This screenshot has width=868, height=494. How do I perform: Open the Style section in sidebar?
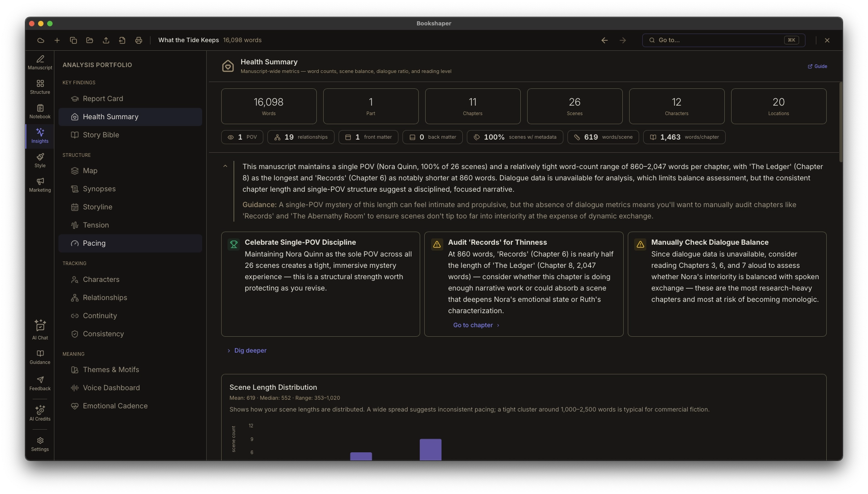tap(40, 160)
